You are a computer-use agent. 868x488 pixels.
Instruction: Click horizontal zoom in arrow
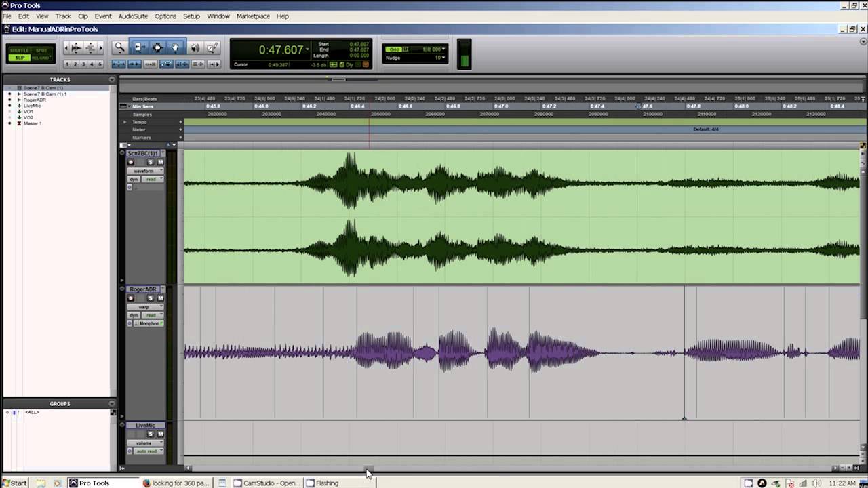(x=100, y=47)
